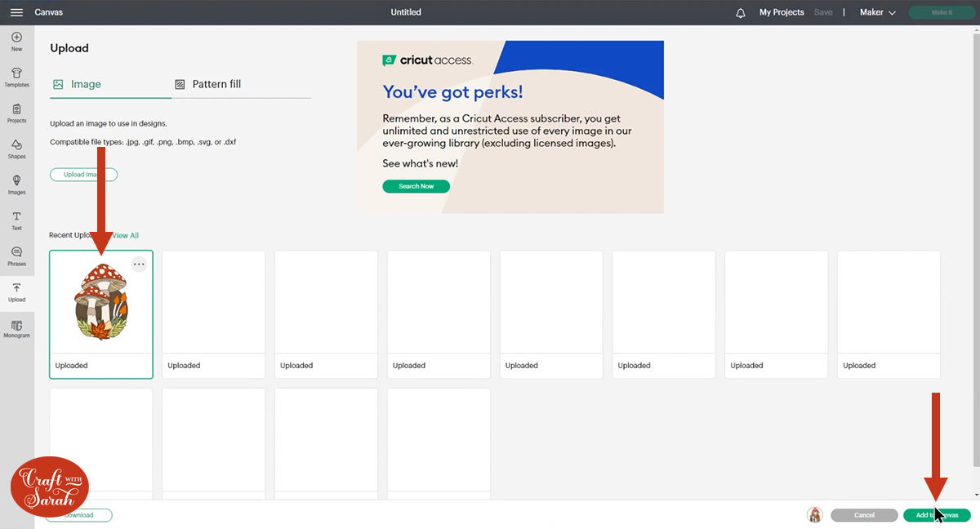Click the Upload Image button

83,174
